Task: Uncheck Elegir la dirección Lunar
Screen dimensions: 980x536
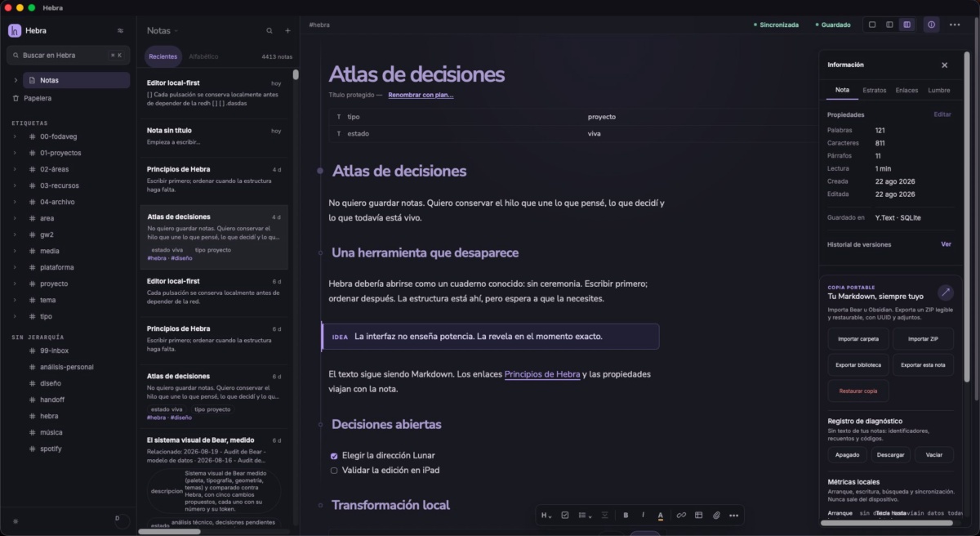Action: click(x=334, y=455)
